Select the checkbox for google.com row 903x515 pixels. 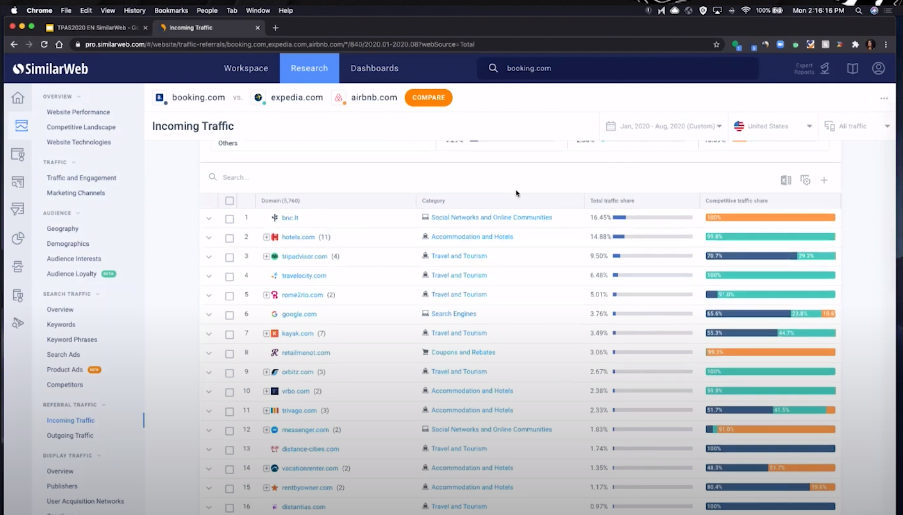click(229, 314)
